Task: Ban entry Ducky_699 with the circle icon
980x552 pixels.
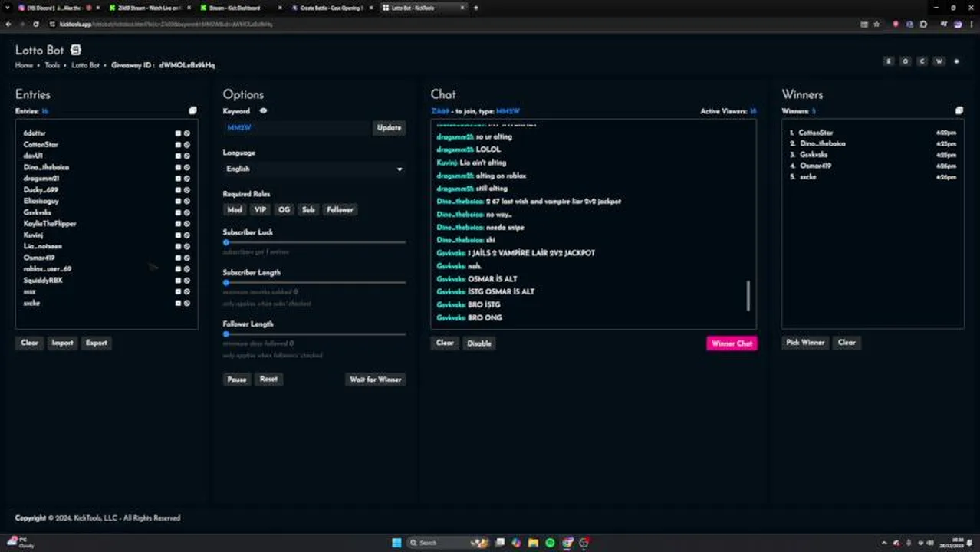Action: click(186, 189)
